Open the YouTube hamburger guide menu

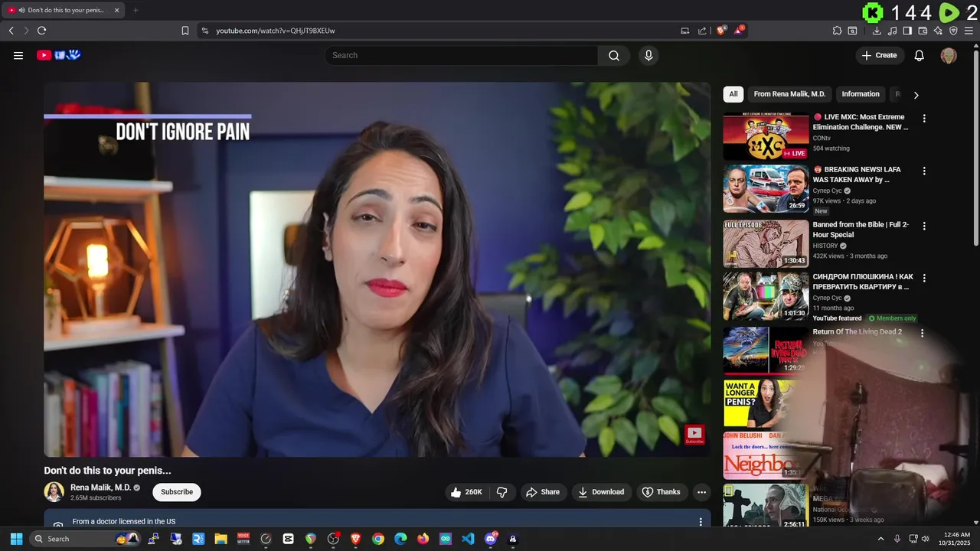(18, 55)
